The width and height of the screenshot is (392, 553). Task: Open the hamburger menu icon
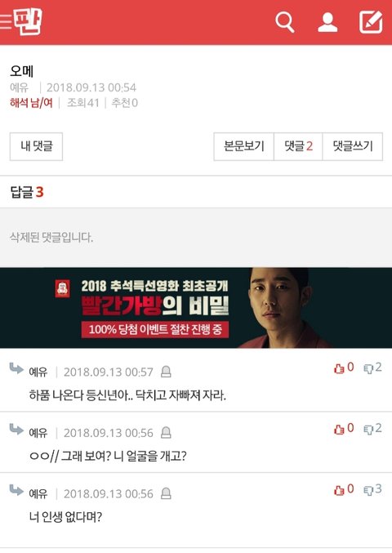(x=6, y=22)
